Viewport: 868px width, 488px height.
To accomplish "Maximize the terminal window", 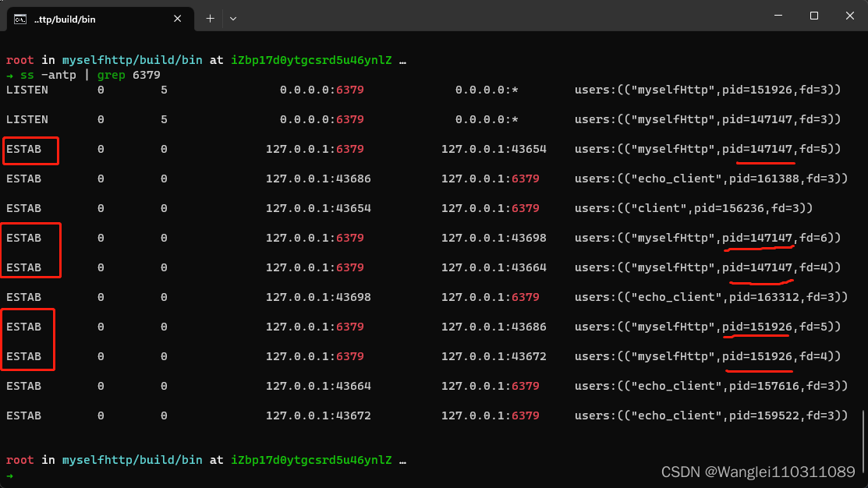I will 813,16.
